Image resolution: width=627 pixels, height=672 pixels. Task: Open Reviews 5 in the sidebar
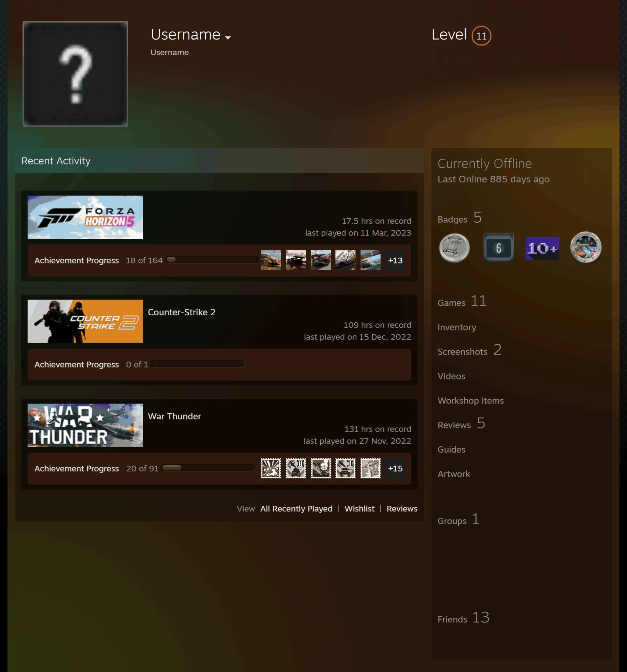[461, 424]
